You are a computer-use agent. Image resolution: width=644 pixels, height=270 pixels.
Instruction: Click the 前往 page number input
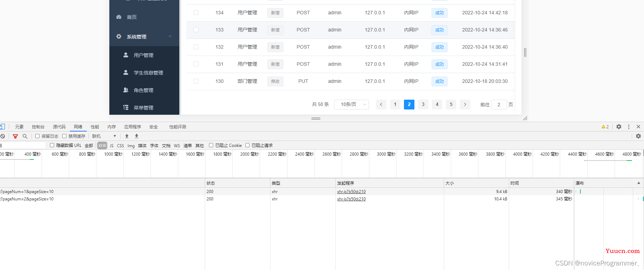point(499,104)
